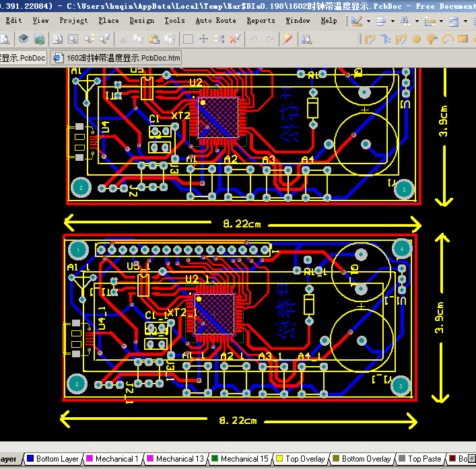
Task: Open the Edit menu
Action: click(13, 21)
